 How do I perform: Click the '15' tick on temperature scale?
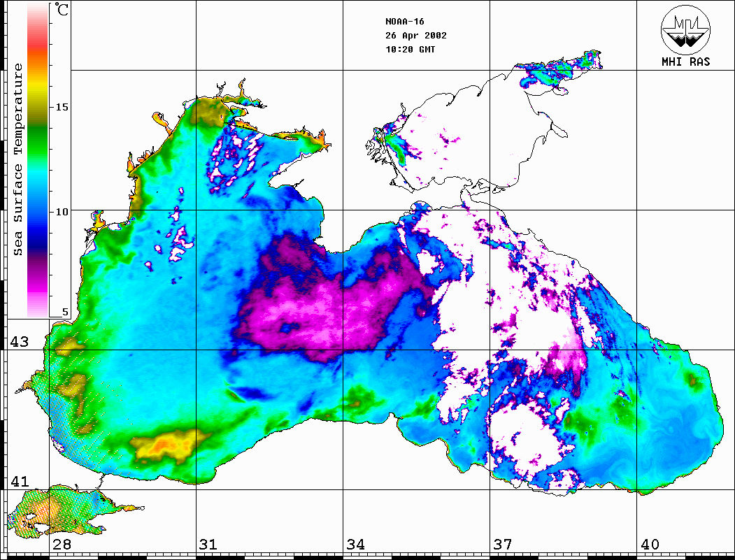tap(62, 107)
